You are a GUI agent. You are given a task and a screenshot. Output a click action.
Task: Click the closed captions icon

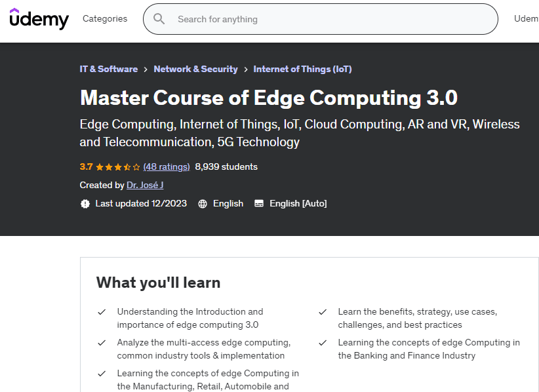[259, 204]
